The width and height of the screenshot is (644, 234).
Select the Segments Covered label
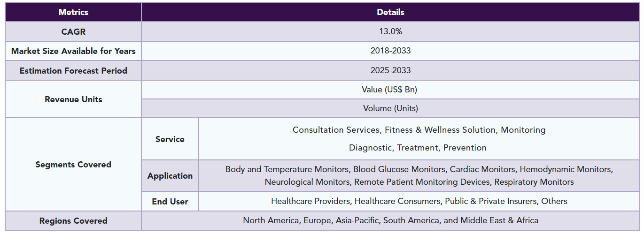(x=73, y=165)
